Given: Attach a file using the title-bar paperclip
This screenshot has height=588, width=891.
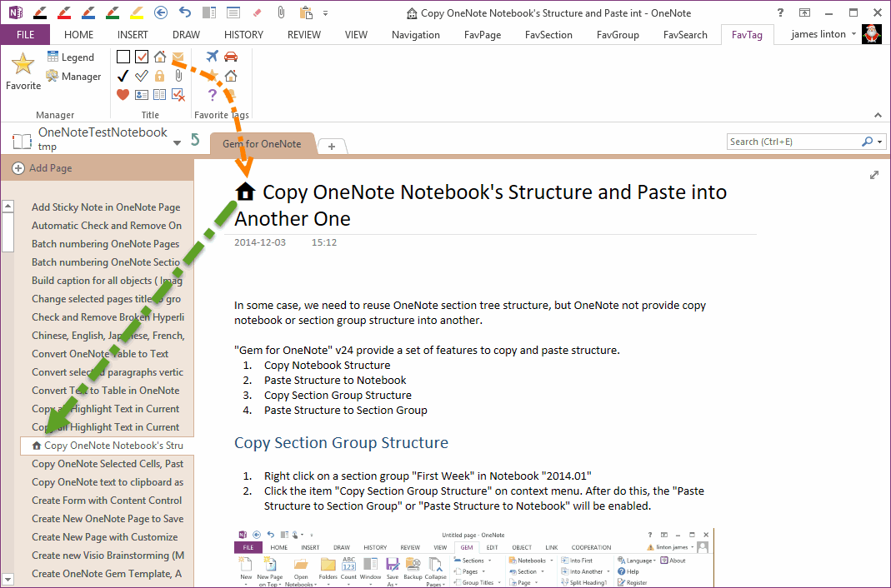Looking at the screenshot, I should pos(281,12).
